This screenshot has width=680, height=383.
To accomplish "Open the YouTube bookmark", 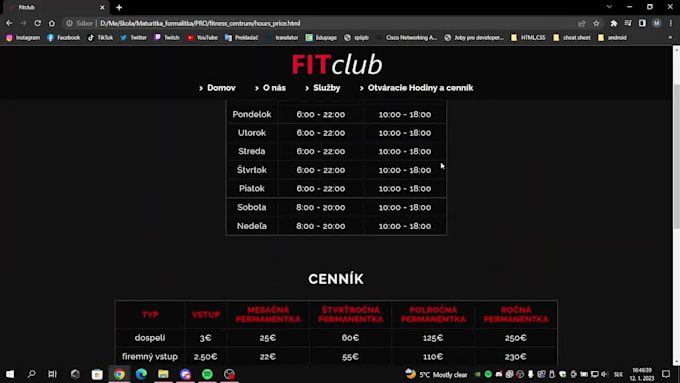I will click(202, 38).
